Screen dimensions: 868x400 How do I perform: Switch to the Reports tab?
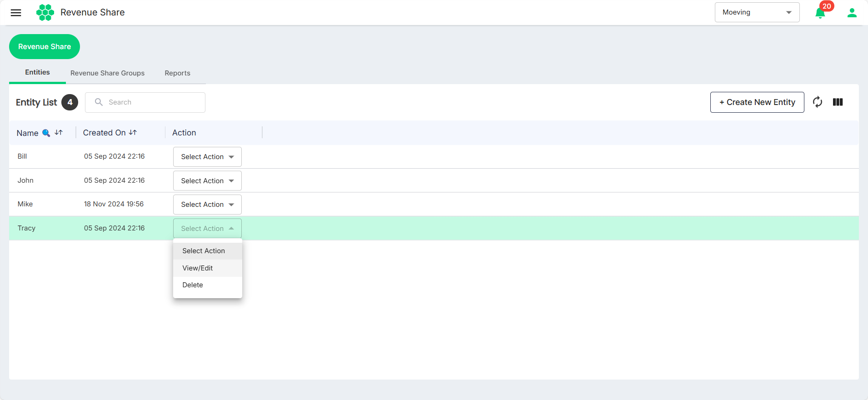point(177,73)
